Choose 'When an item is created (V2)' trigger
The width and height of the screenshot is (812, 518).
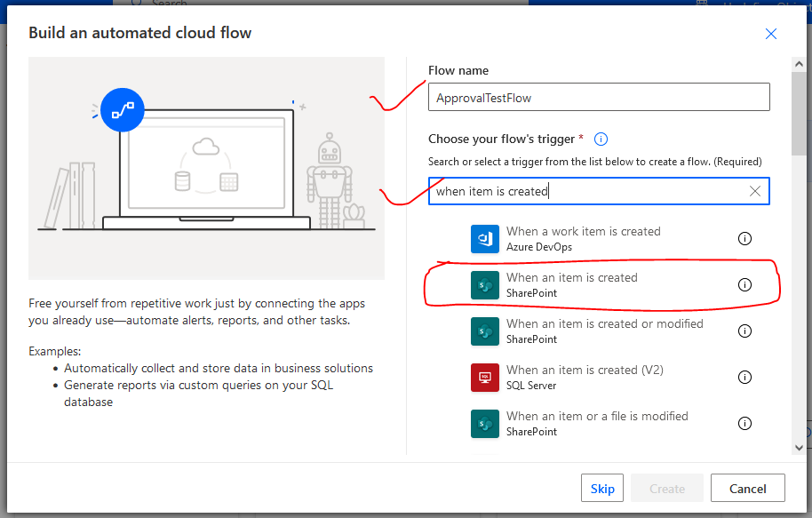click(x=585, y=371)
